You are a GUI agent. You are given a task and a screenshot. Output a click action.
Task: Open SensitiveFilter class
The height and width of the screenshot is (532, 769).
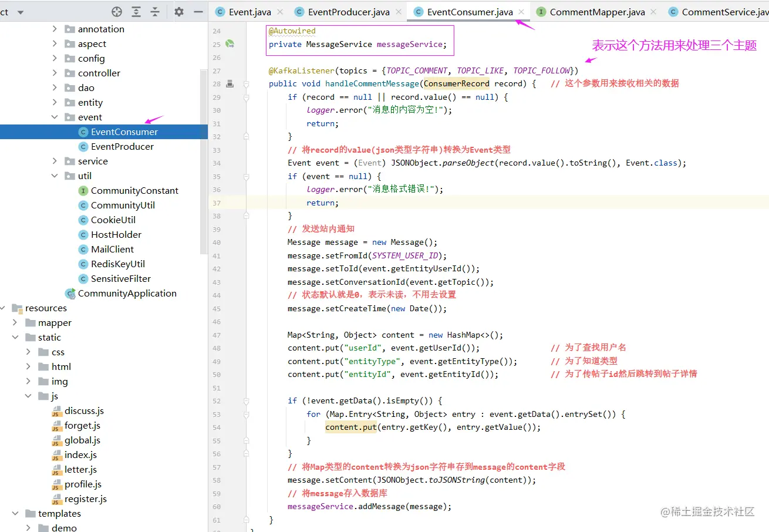tap(120, 278)
